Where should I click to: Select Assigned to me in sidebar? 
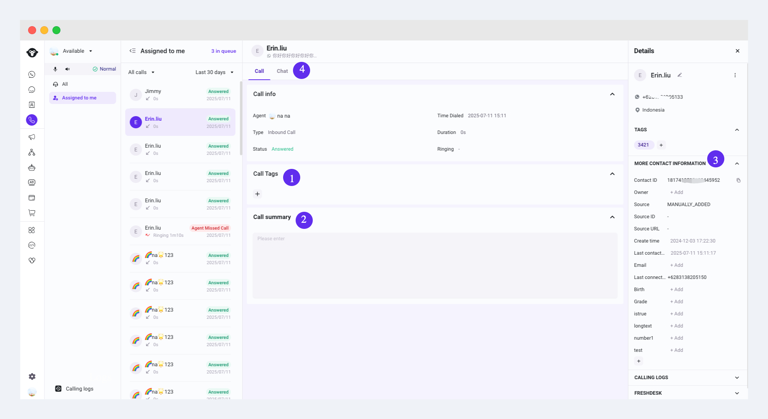pos(79,98)
